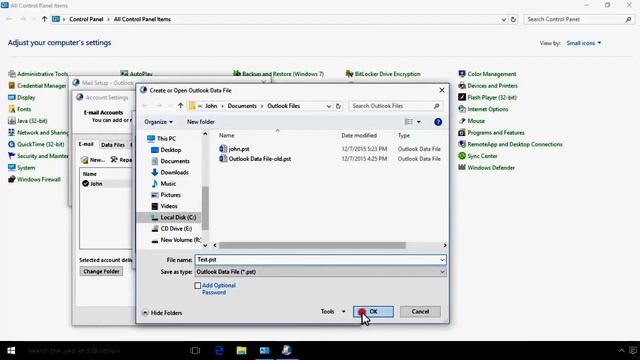The height and width of the screenshot is (360, 640).
Task: Select This PC in navigation tree
Action: [x=162, y=139]
